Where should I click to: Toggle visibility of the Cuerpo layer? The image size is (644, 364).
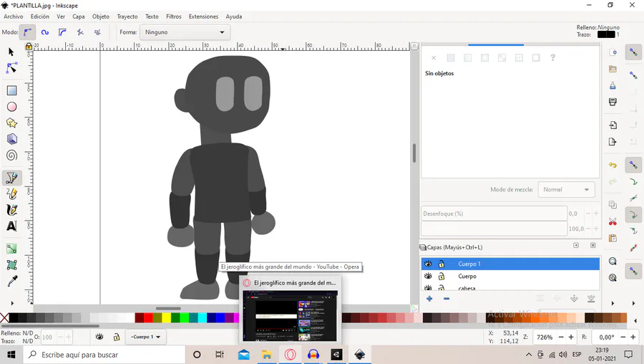[428, 277]
